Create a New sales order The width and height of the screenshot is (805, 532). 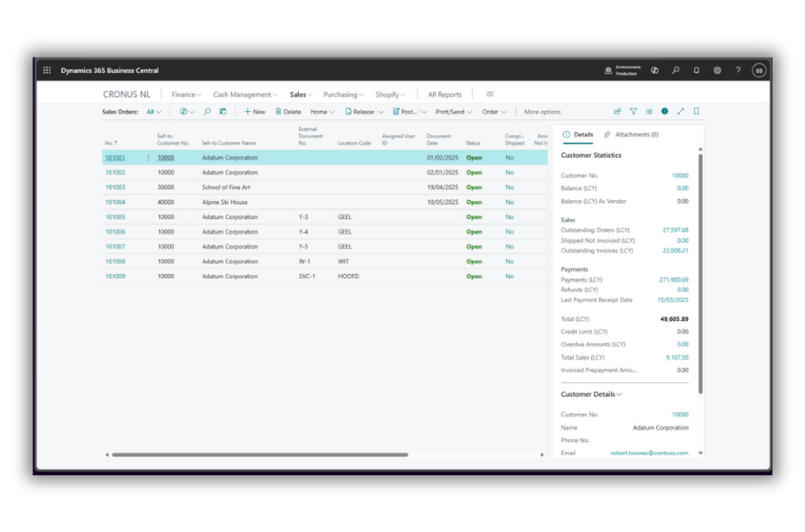[254, 111]
